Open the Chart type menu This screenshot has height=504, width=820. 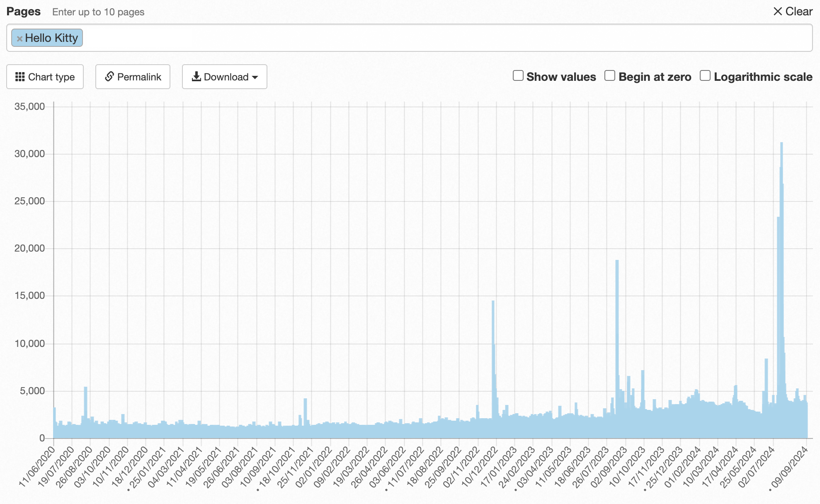[51, 77]
